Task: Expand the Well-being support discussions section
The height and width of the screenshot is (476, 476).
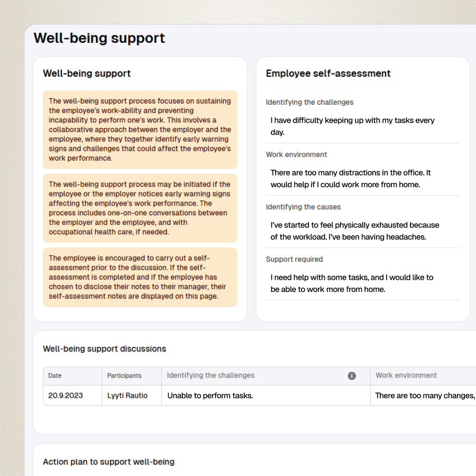Action: (x=104, y=349)
